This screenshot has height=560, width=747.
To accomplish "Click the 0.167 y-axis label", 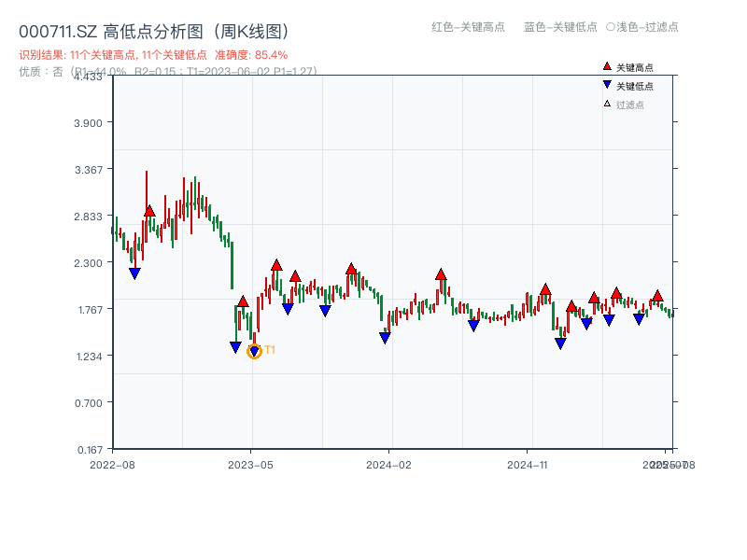I will pyautogui.click(x=90, y=450).
